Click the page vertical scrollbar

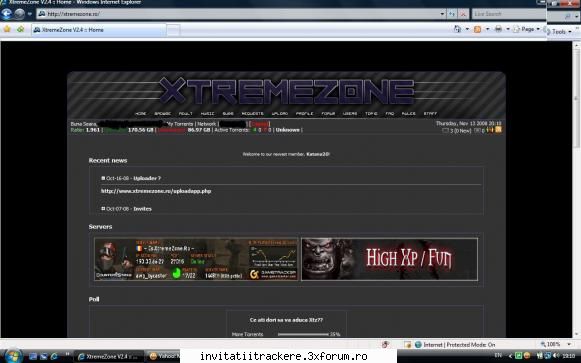tap(576, 189)
